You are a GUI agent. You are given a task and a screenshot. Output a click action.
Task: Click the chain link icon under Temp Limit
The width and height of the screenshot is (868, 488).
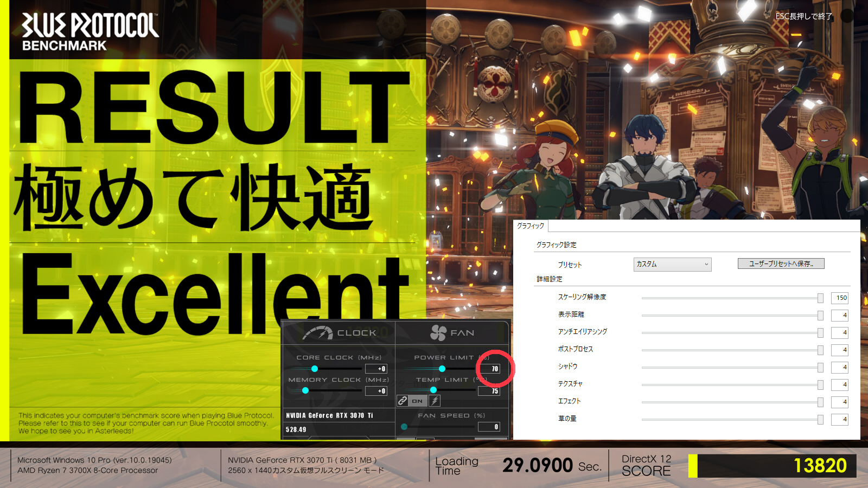pos(403,401)
